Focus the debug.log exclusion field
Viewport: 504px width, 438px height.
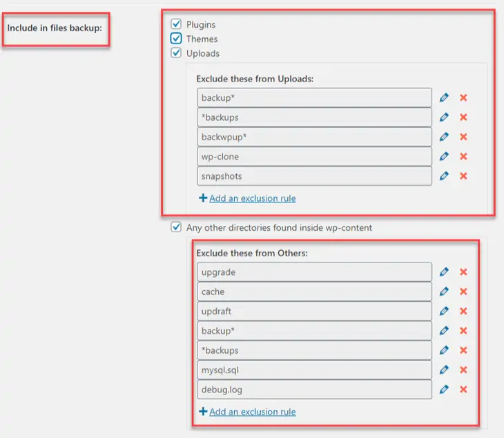coord(314,389)
